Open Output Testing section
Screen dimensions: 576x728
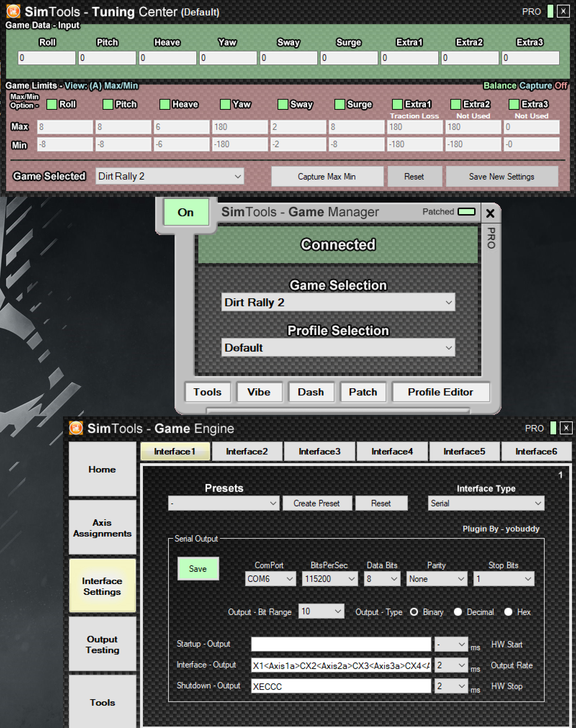(x=102, y=644)
